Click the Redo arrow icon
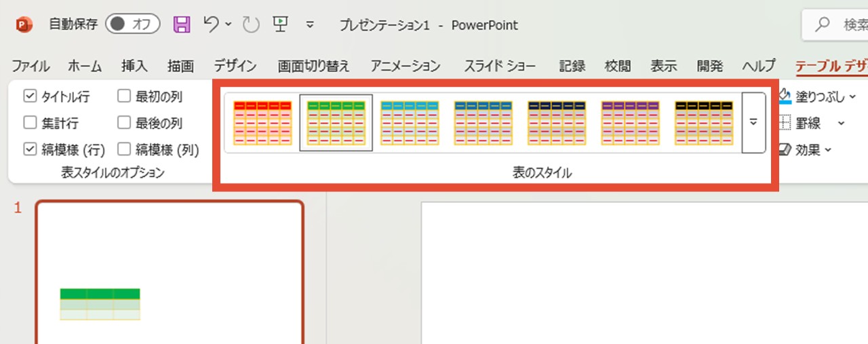This screenshot has height=344, width=868. [x=251, y=25]
